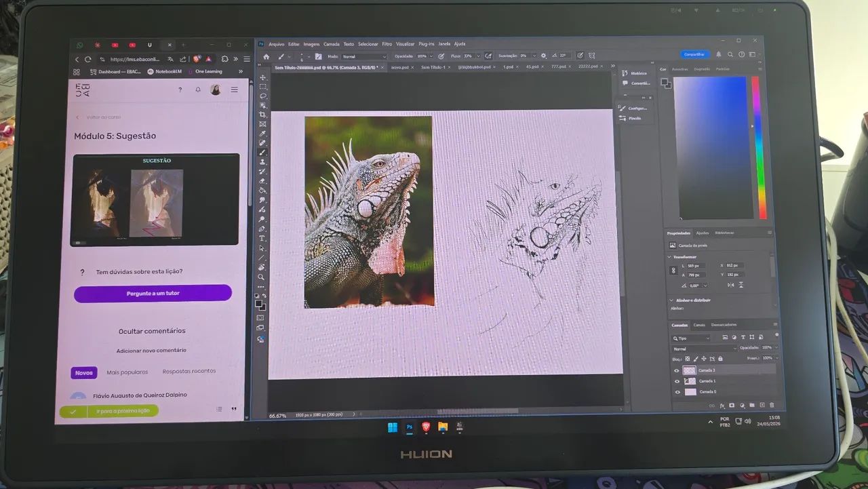Image resolution: width=868 pixels, height=489 pixels.
Task: Toggle the width-height link constraint
Action: (x=673, y=270)
